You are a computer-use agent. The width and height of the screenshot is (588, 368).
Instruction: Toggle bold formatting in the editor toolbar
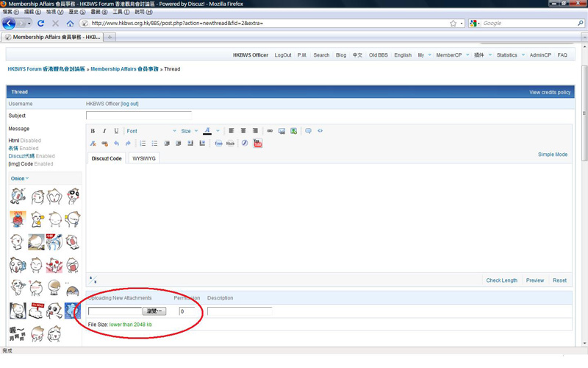(93, 131)
